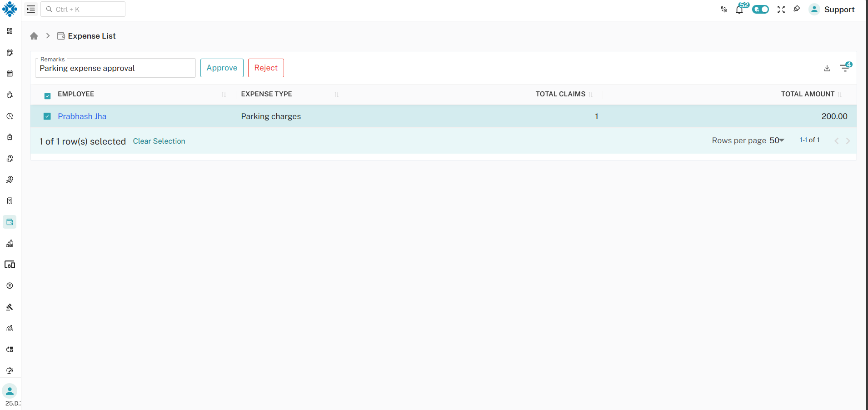Click the Approve button
868x410 pixels.
coord(222,68)
